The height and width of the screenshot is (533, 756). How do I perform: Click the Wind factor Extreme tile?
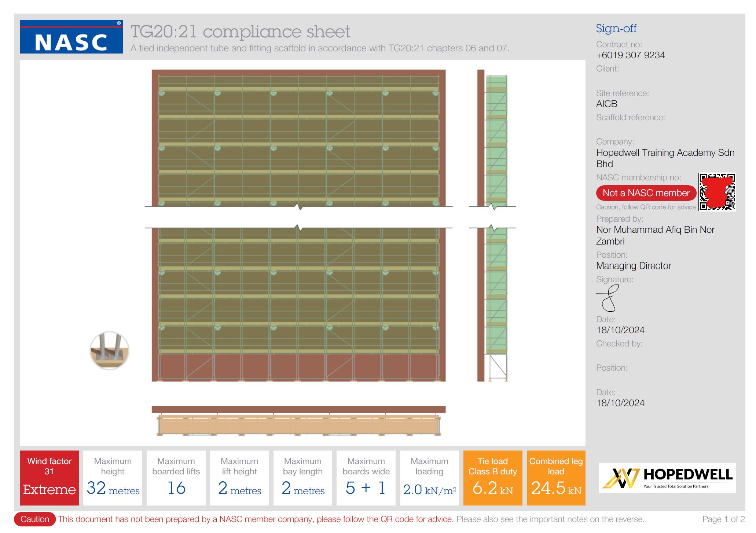point(49,478)
